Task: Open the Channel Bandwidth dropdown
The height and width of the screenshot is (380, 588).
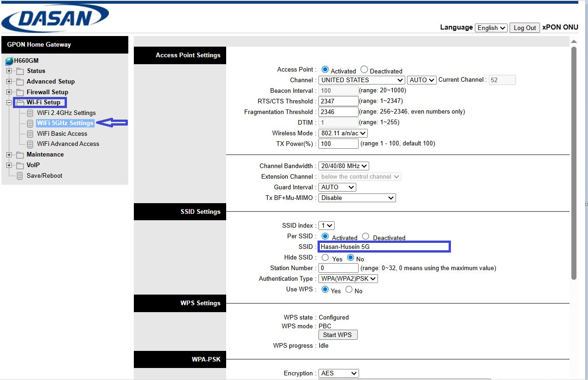Action: [344, 166]
